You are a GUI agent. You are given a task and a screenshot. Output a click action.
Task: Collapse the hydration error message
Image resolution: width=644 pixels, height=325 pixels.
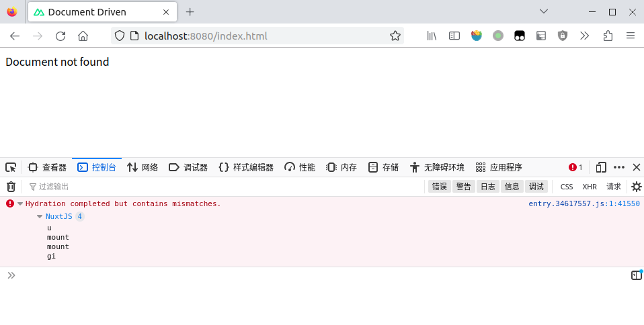20,204
